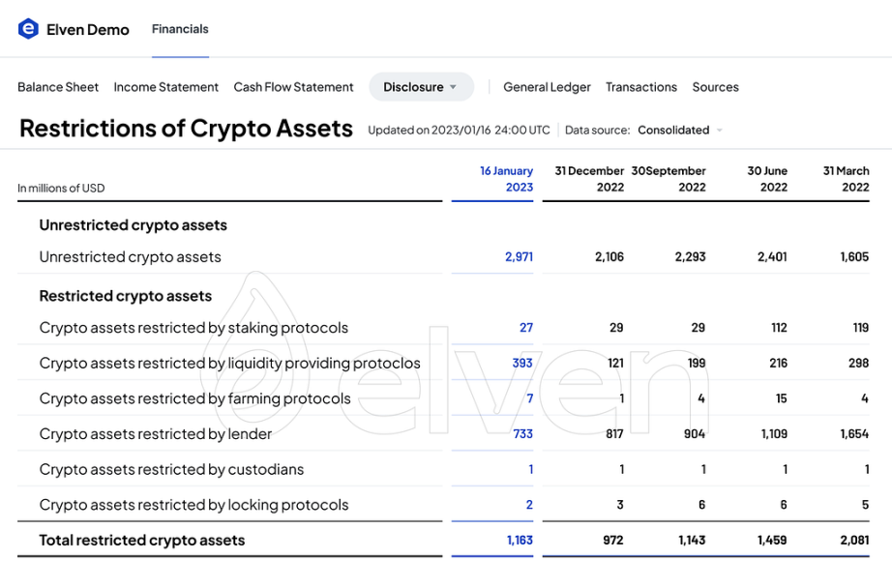Click liquidity providing protocols value 393
The image size is (892, 588).
click(x=522, y=364)
